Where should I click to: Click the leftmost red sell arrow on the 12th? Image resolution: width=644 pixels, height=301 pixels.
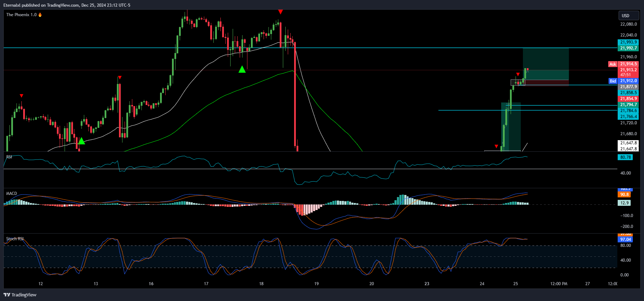[x=21, y=96]
